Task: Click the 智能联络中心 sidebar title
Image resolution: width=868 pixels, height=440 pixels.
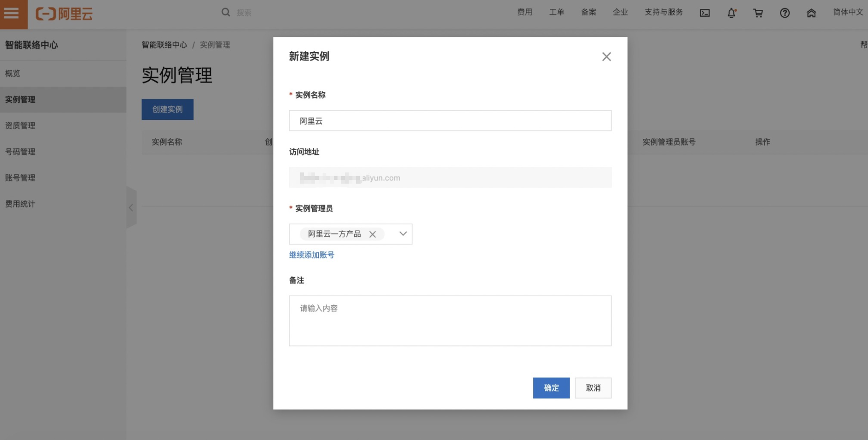Action: click(31, 45)
